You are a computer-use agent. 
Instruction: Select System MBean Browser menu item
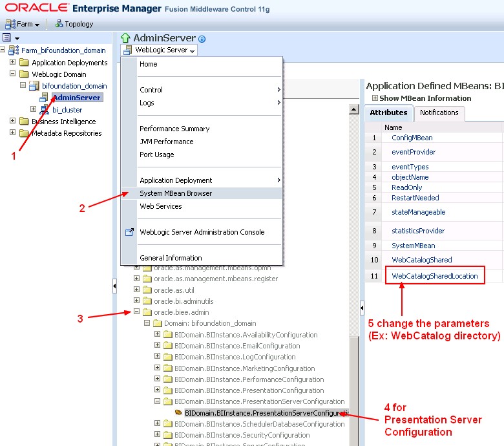(176, 193)
